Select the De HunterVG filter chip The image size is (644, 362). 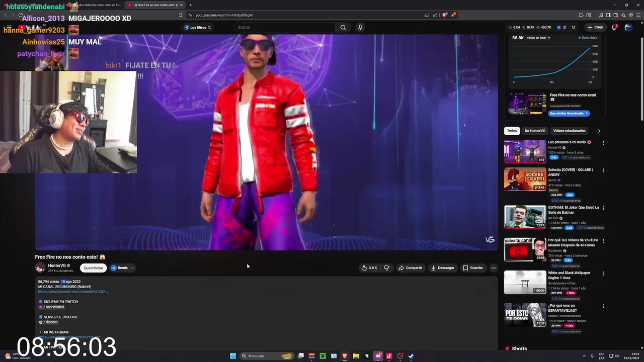click(535, 131)
